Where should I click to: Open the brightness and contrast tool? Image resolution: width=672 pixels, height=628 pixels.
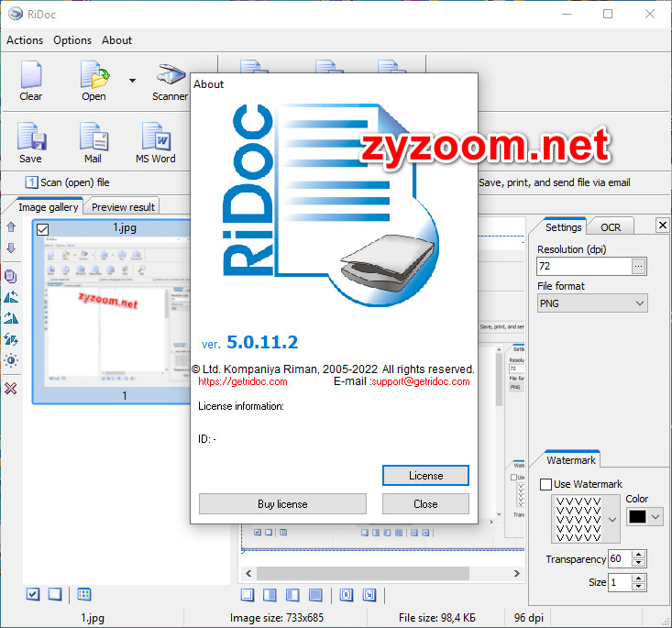tap(11, 360)
